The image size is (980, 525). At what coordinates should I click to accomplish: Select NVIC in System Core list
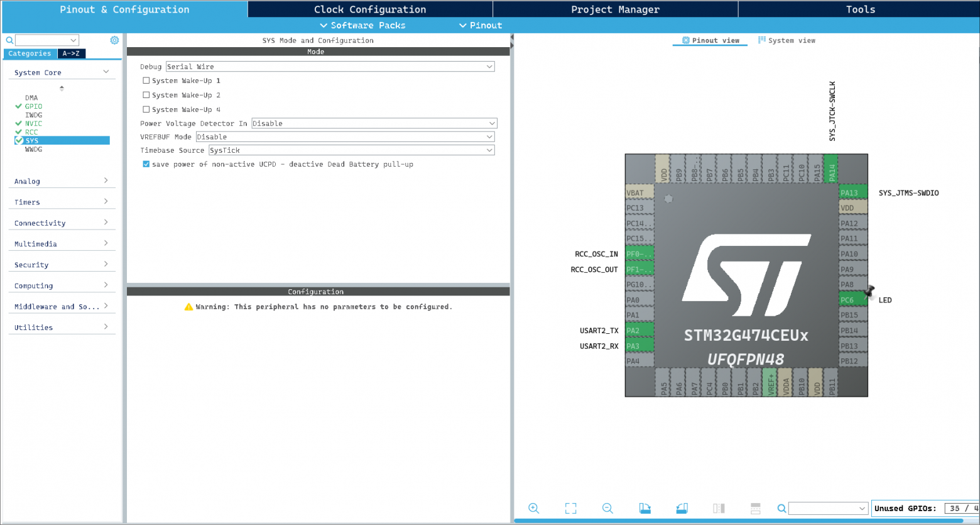click(33, 123)
